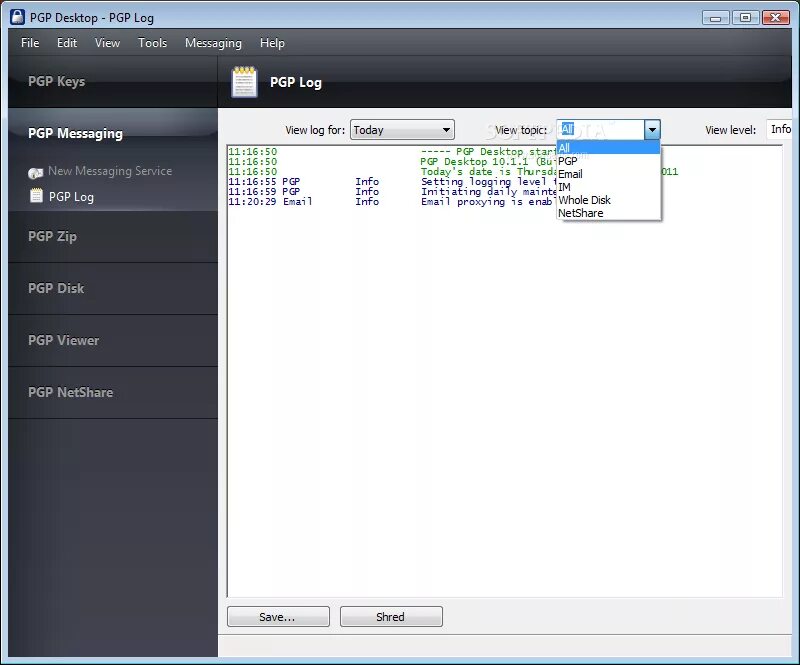Open the File menu
The height and width of the screenshot is (665, 800).
[x=30, y=43]
